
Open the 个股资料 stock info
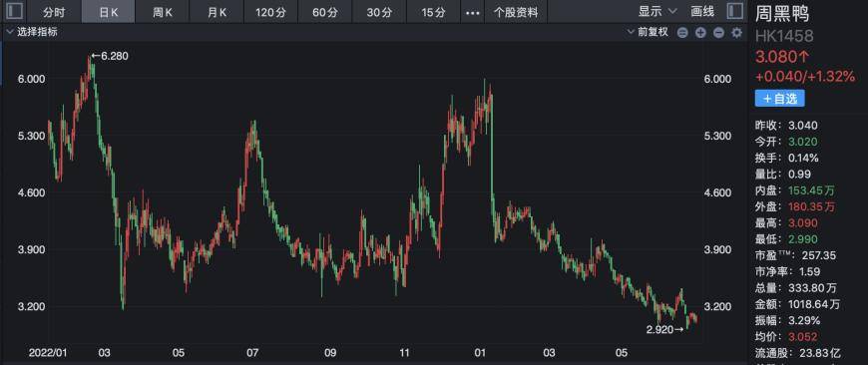coord(516,12)
